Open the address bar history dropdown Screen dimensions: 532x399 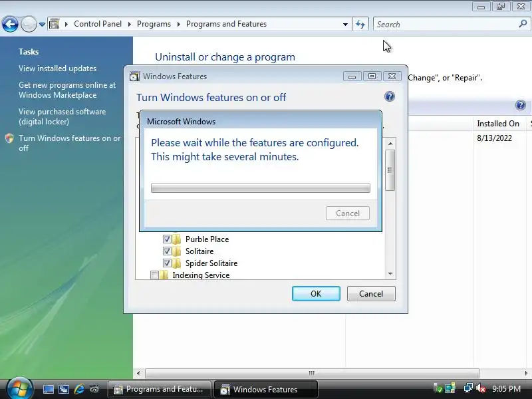pyautogui.click(x=345, y=25)
